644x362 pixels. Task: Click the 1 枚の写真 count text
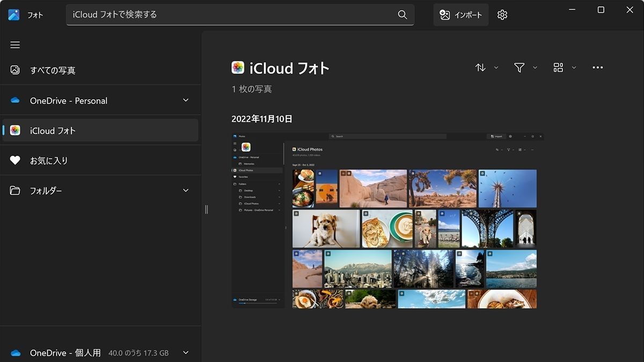point(252,89)
